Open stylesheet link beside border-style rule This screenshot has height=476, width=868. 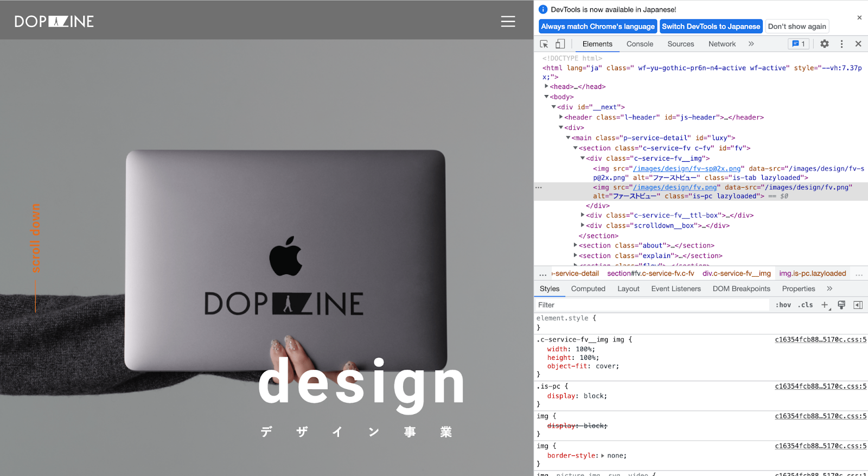[820, 446]
